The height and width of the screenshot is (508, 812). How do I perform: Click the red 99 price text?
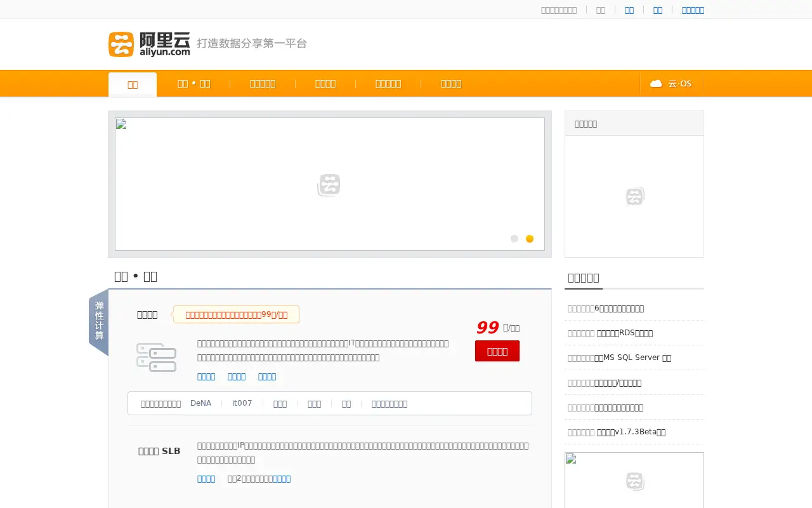[x=487, y=328]
